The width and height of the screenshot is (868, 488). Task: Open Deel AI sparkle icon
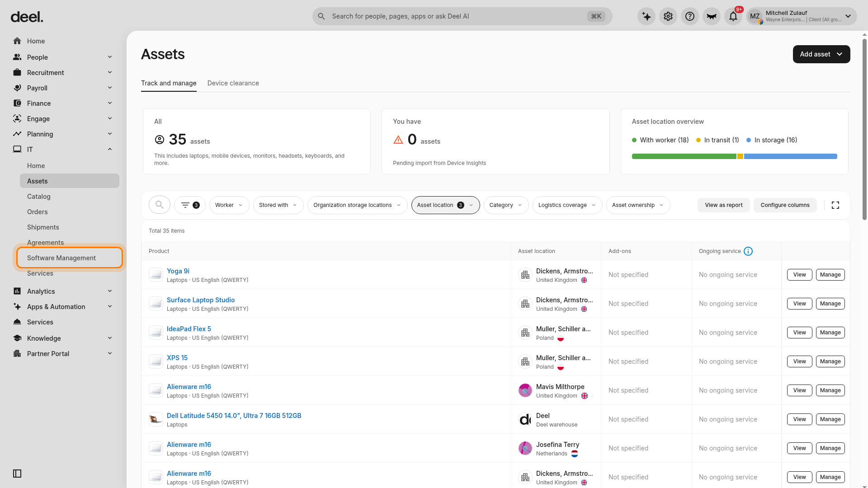coord(646,16)
